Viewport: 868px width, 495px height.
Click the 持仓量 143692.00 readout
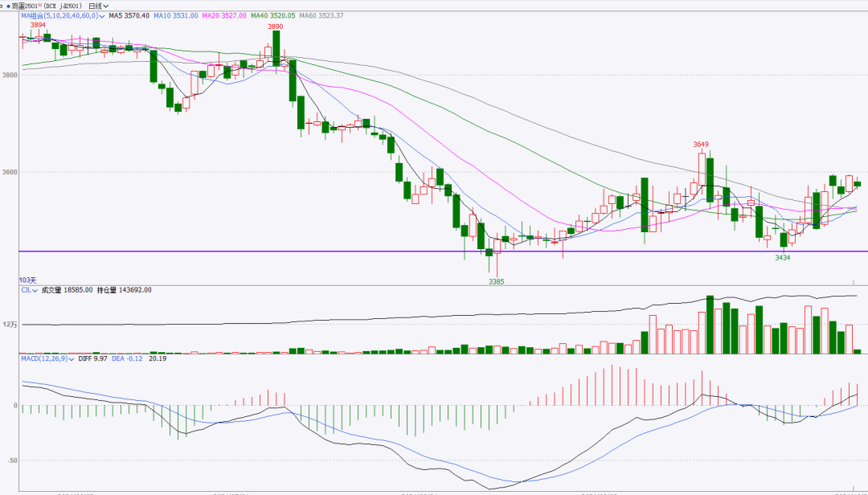[124, 290]
